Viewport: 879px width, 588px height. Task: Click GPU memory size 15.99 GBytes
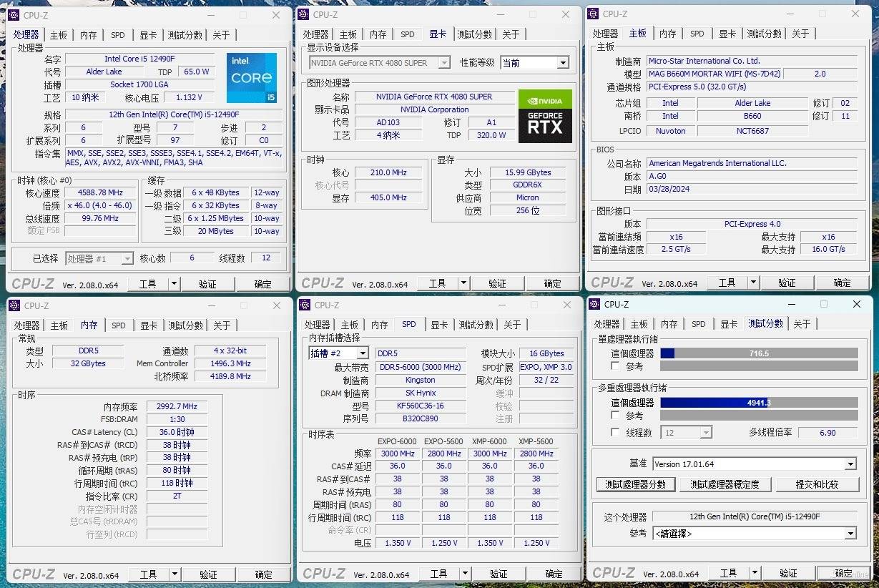click(528, 172)
